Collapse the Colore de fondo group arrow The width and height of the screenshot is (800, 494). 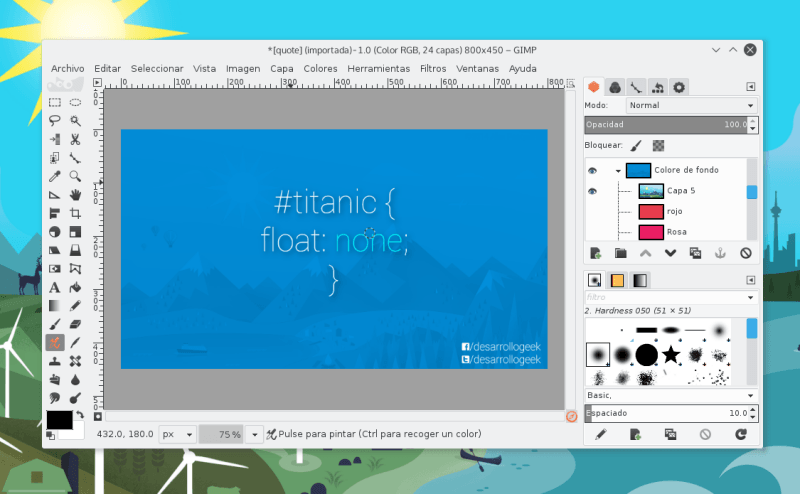coord(618,171)
